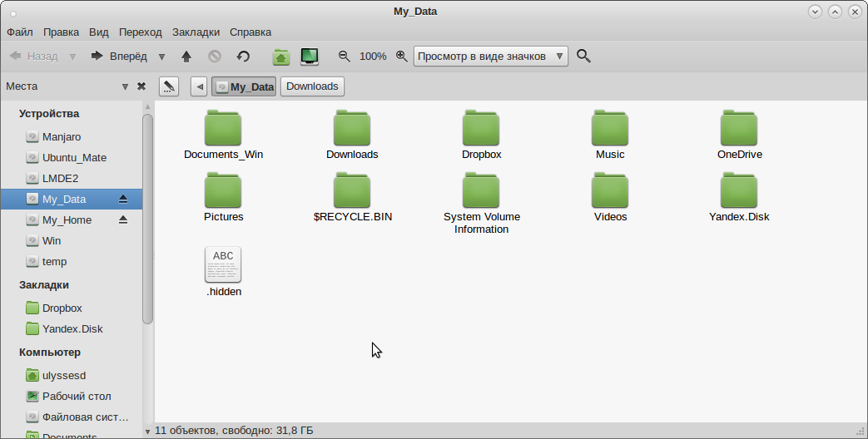Select the OneDrive folder
Screen dimensions: 868x439
point(740,135)
